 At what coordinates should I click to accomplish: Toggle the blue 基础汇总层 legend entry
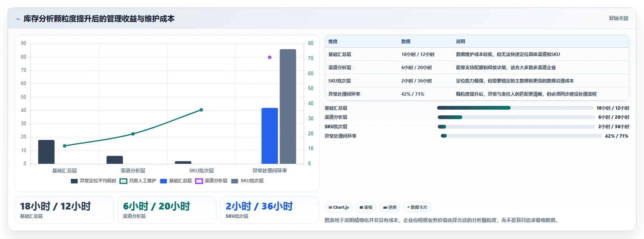176,181
